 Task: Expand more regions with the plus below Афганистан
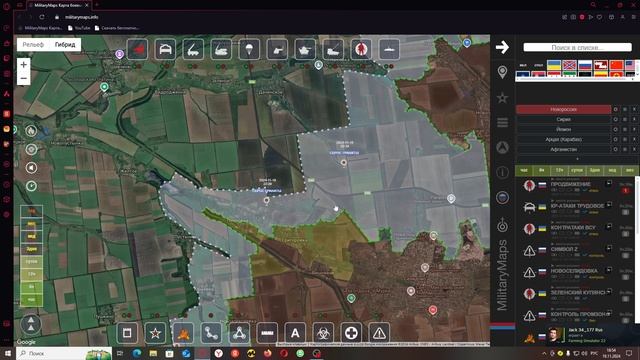click(577, 159)
